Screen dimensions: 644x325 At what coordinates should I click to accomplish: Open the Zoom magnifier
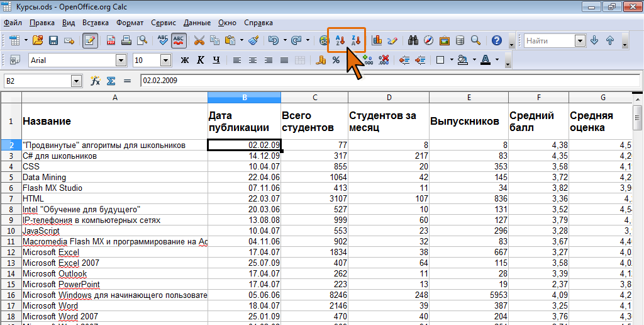[475, 40]
